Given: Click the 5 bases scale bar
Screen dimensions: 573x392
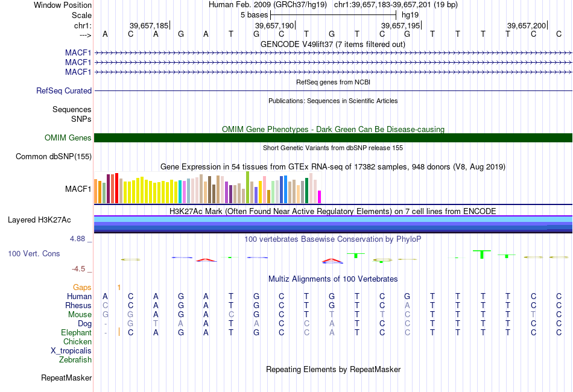Looking at the screenshot, I should (334, 15).
